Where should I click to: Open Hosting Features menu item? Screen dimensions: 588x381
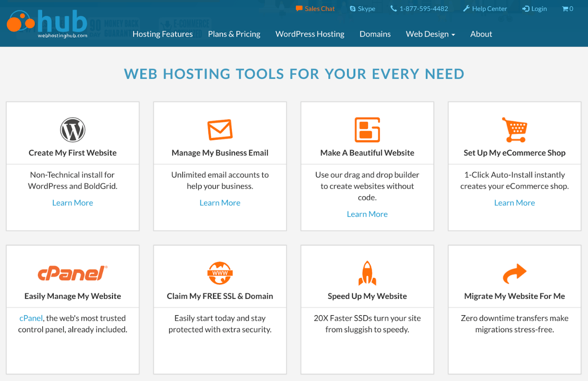click(163, 34)
